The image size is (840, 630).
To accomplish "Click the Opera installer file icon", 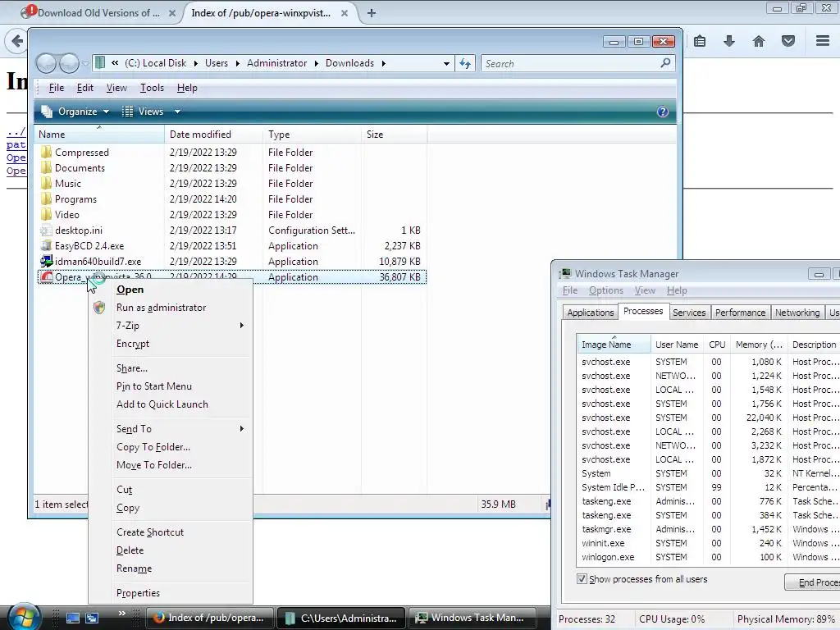I will click(47, 277).
